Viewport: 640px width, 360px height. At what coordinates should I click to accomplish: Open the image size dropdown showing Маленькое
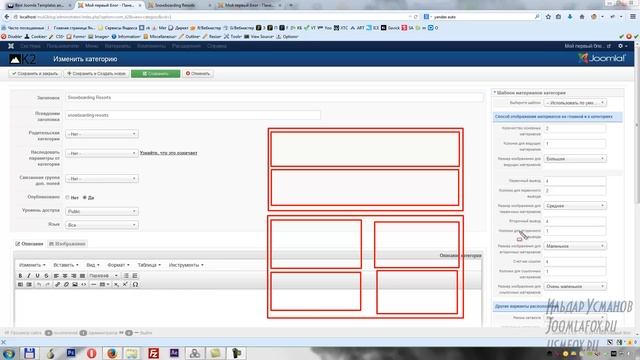tap(575, 246)
